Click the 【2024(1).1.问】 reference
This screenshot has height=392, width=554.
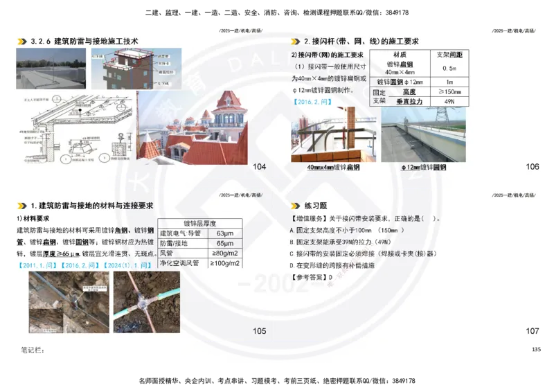(127, 265)
